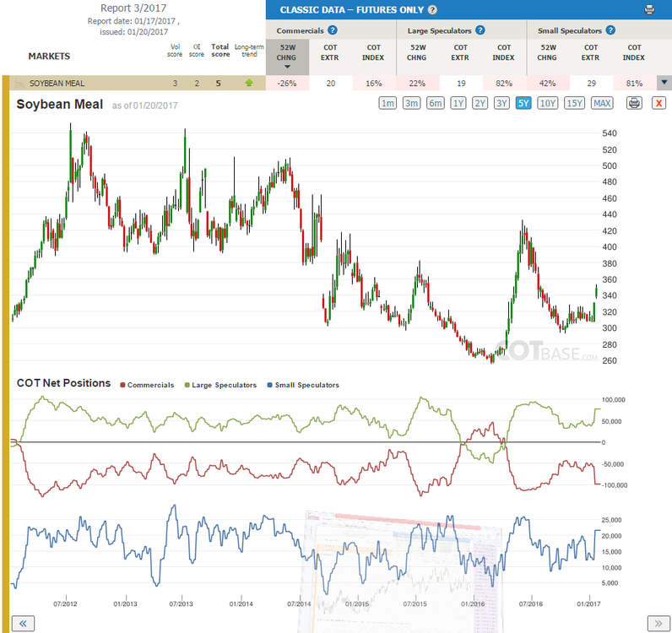Print the Classic Data report

[649, 9]
